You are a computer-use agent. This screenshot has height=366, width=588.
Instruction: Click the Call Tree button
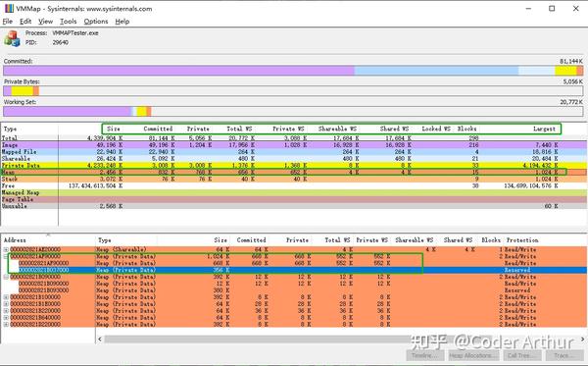point(521,355)
